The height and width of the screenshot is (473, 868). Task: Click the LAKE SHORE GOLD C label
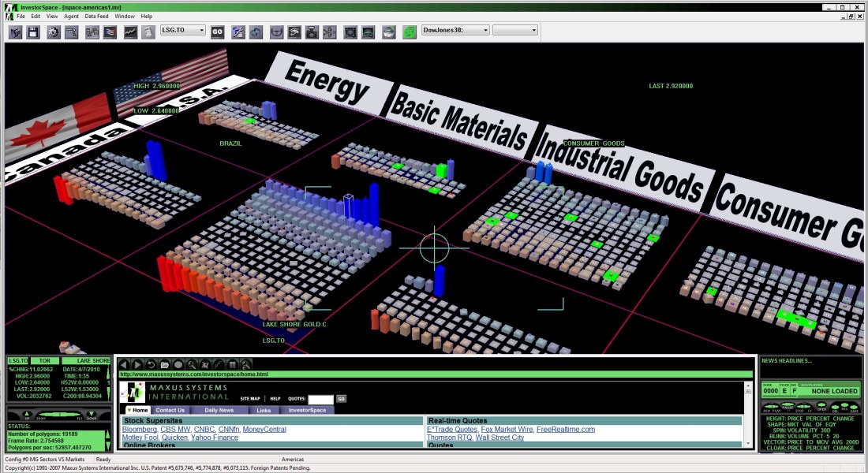click(294, 324)
